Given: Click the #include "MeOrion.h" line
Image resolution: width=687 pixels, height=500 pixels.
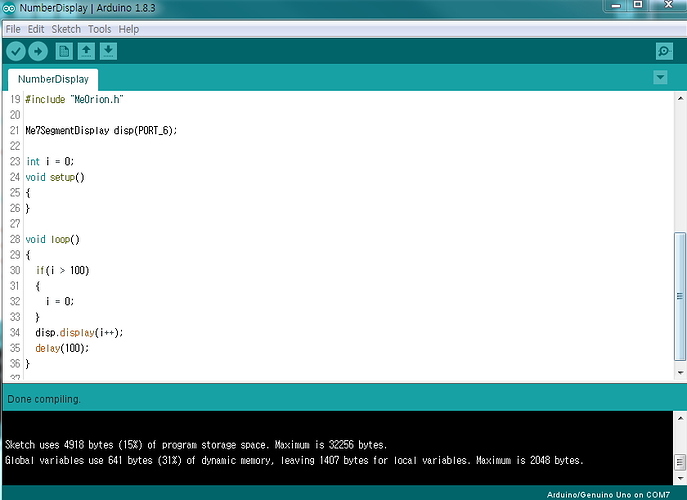Looking at the screenshot, I should [x=74, y=99].
